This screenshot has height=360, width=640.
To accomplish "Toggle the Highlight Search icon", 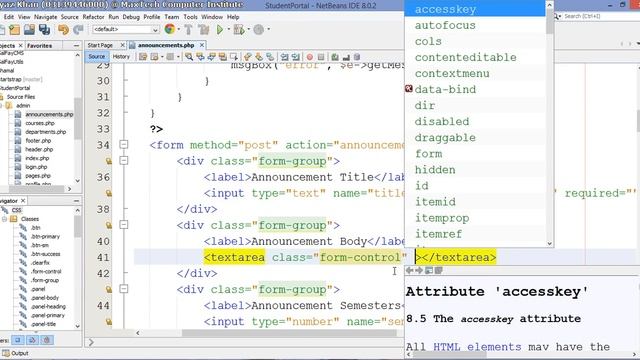I will coord(222,57).
